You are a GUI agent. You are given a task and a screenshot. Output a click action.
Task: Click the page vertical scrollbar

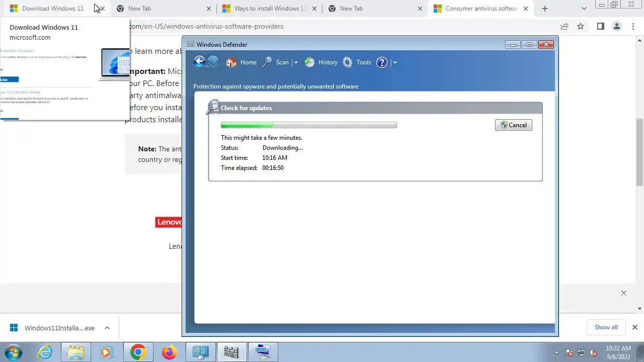[640, 153]
